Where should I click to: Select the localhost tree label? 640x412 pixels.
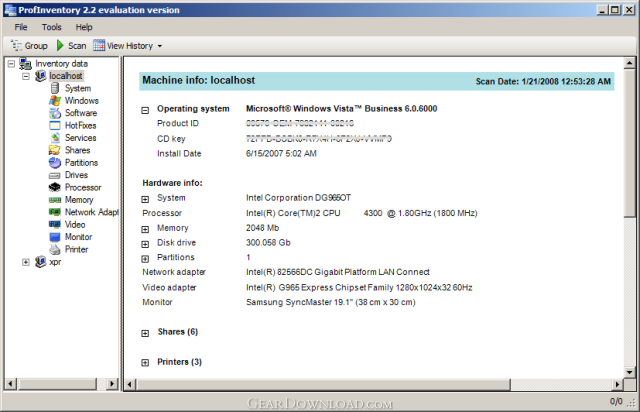click(x=66, y=76)
